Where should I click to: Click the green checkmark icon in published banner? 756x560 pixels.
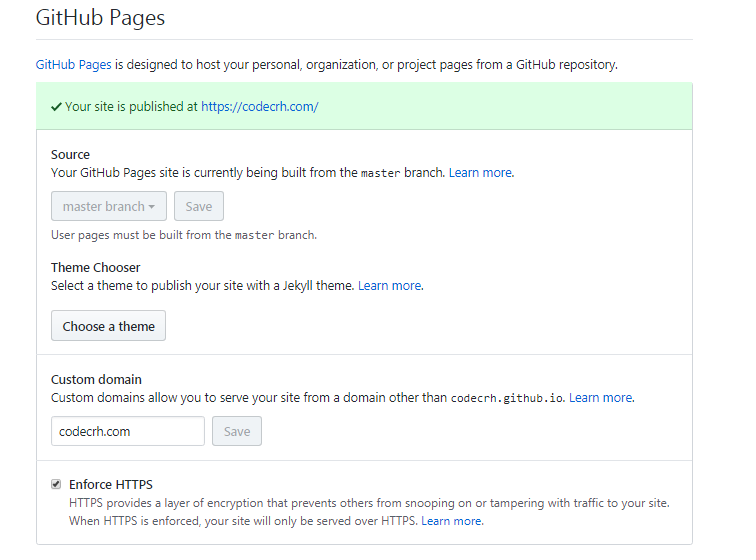(x=56, y=106)
